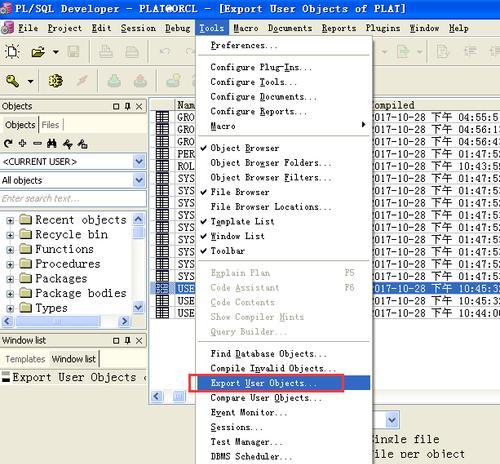
Task: Expand the Functions folder
Action: tap(10, 250)
